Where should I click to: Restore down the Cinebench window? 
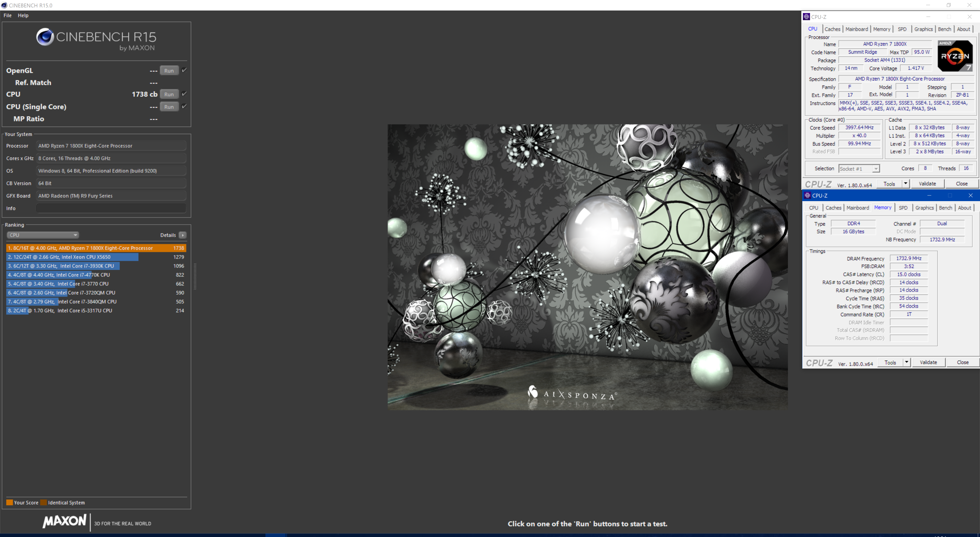pyautogui.click(x=949, y=5)
